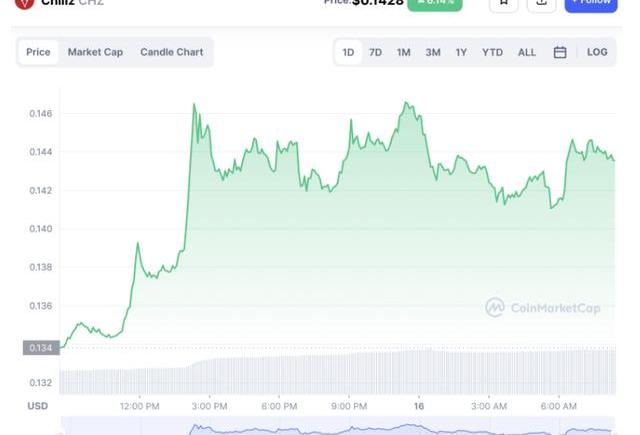Toggle LOG scale on the chart
Screen dimensions: 640x435
[x=597, y=52]
